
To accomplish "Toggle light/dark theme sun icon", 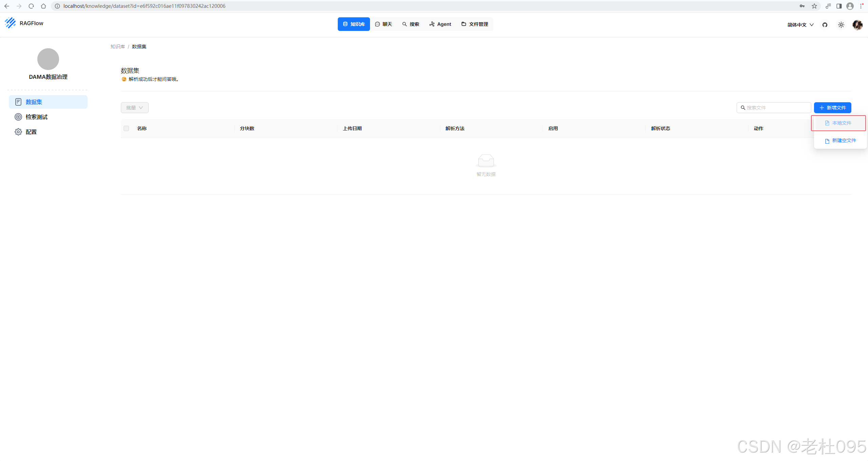I will click(841, 25).
